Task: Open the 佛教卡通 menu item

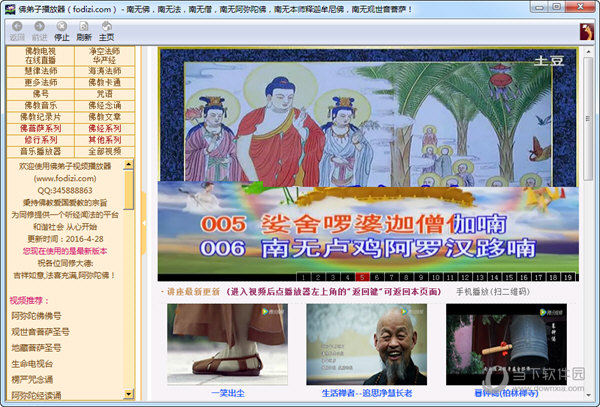Action: click(105, 83)
